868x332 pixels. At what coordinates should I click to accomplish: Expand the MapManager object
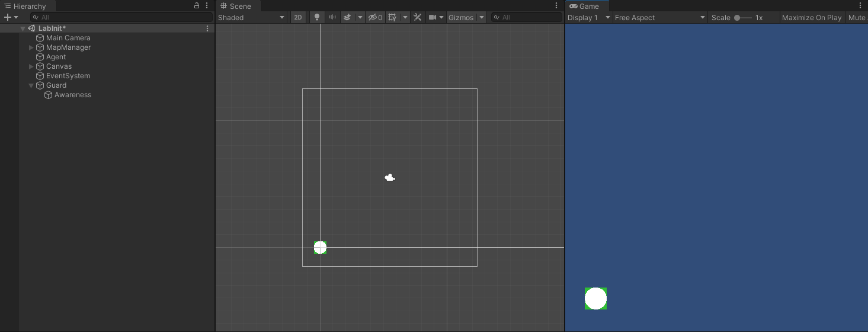[x=31, y=47]
